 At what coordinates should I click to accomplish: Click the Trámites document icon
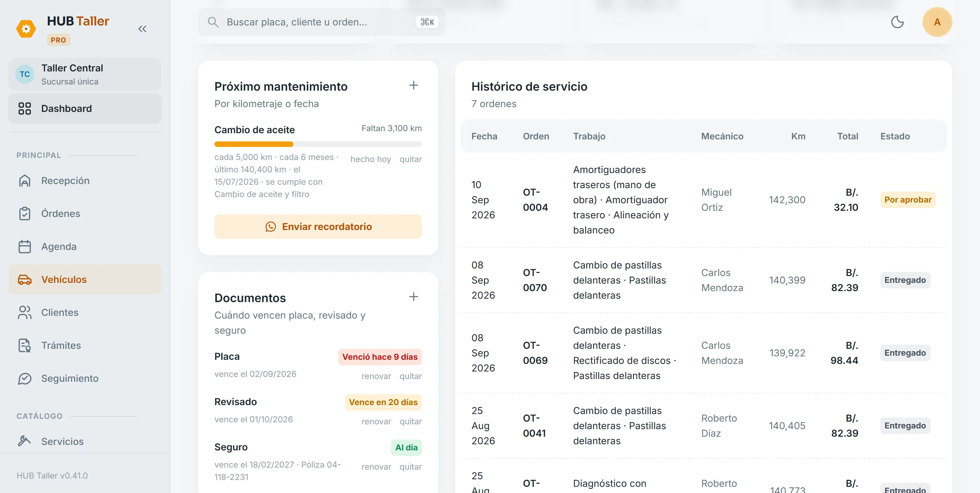[25, 345]
